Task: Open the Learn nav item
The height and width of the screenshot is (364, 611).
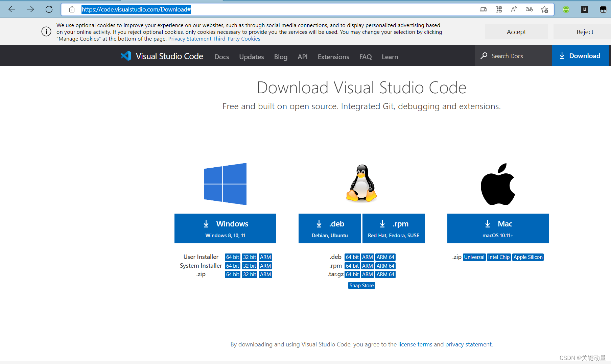Action: pyautogui.click(x=390, y=57)
